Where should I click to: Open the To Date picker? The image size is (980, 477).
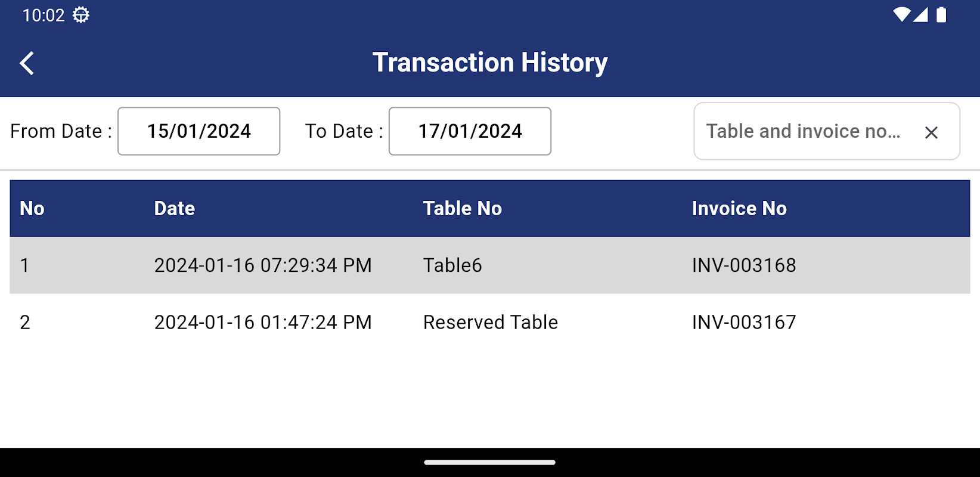(470, 131)
